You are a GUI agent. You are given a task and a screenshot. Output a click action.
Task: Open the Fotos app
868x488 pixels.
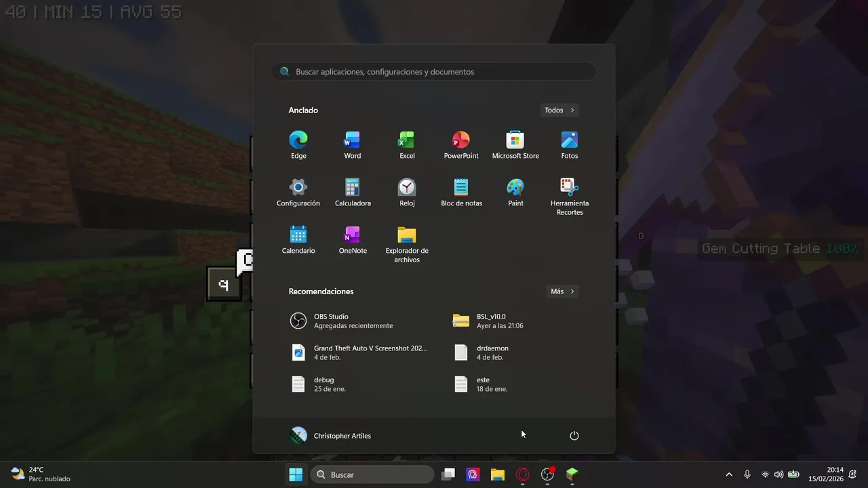pos(570,145)
